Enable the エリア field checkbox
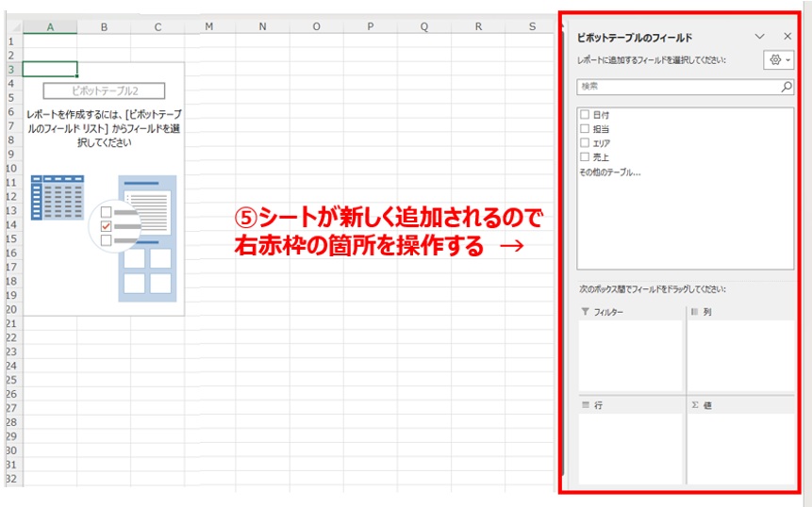Image resolution: width=812 pixels, height=507 pixels. (x=585, y=142)
